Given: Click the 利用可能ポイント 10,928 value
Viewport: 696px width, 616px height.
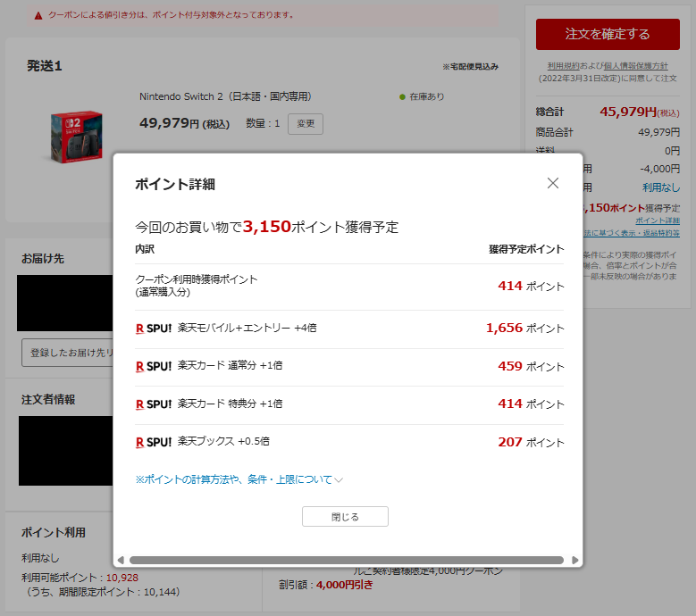Looking at the screenshot, I should tap(122, 578).
